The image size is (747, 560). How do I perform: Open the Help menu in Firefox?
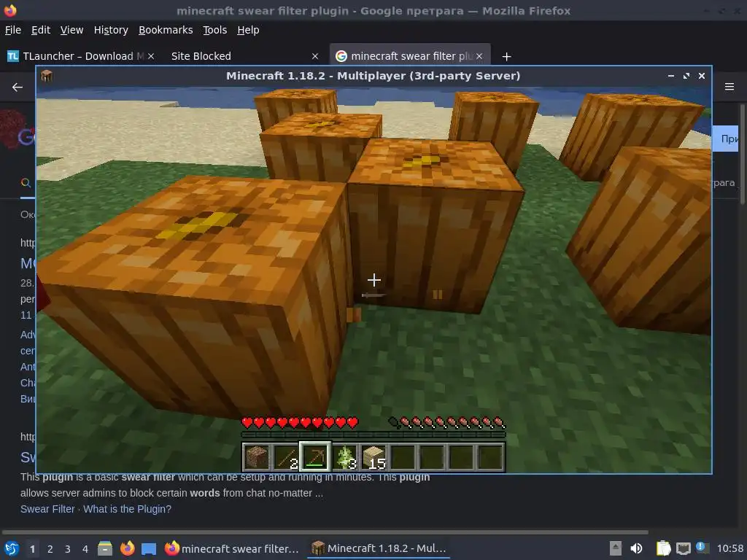[248, 30]
